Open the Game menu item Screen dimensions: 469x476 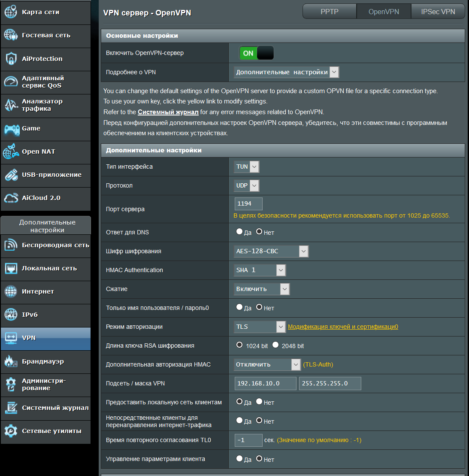click(x=45, y=128)
